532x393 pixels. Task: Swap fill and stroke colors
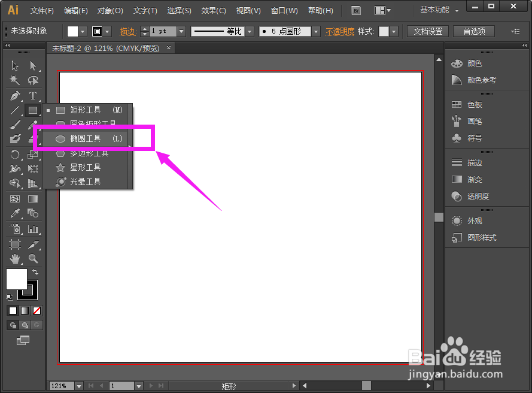click(x=35, y=272)
